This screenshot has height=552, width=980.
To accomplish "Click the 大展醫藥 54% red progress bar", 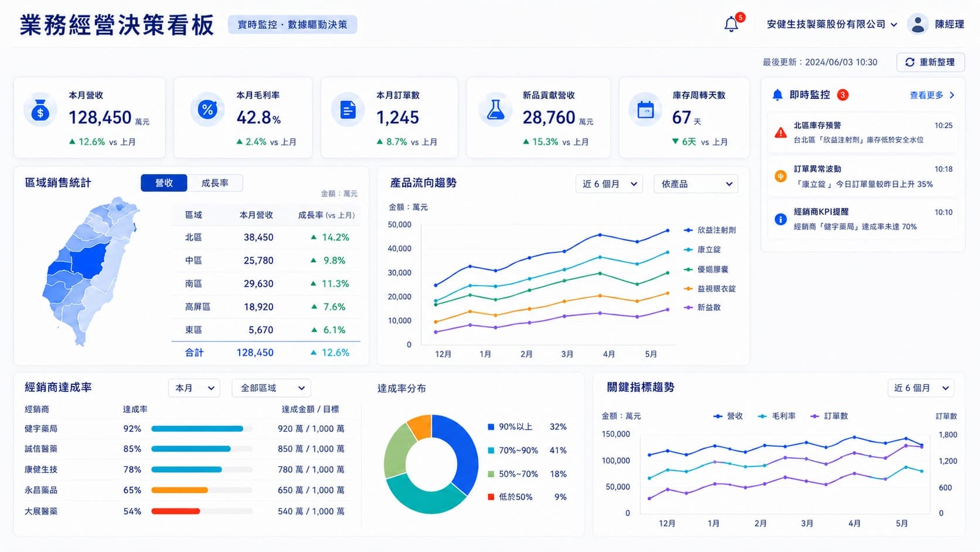I will (176, 512).
